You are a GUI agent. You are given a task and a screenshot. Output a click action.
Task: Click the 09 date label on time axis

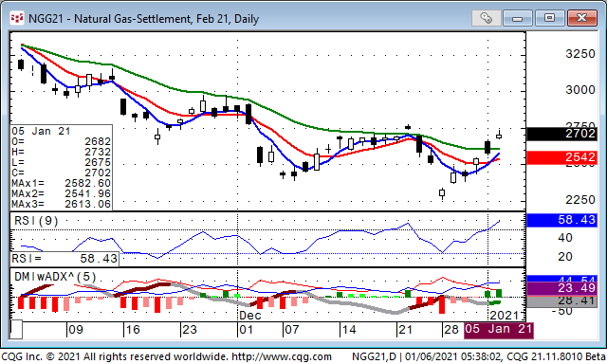76,330
